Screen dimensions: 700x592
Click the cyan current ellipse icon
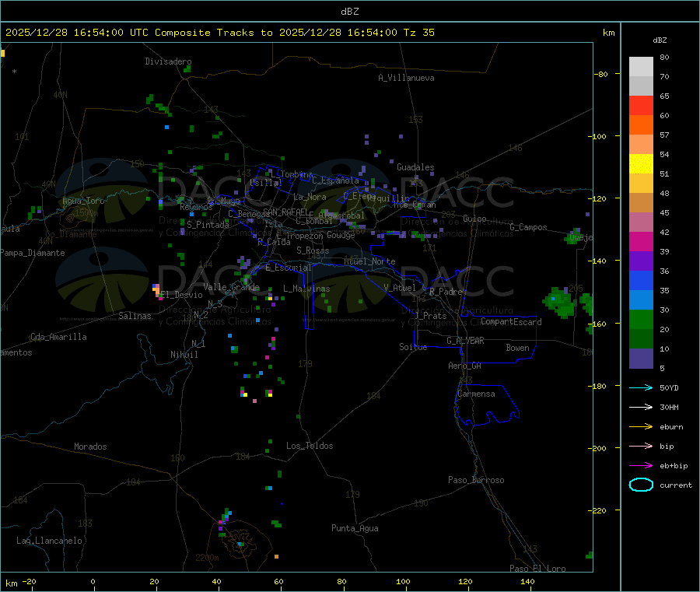tap(641, 485)
